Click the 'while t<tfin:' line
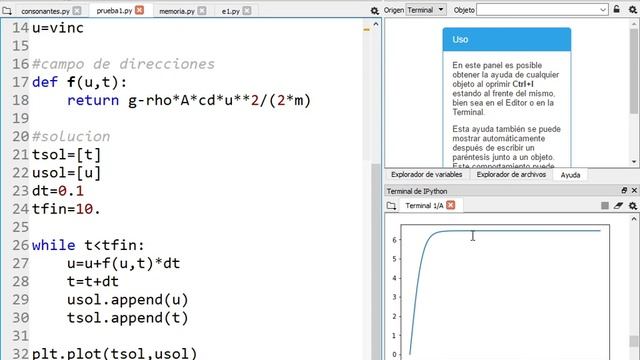The height and width of the screenshot is (360, 640). (x=88, y=245)
